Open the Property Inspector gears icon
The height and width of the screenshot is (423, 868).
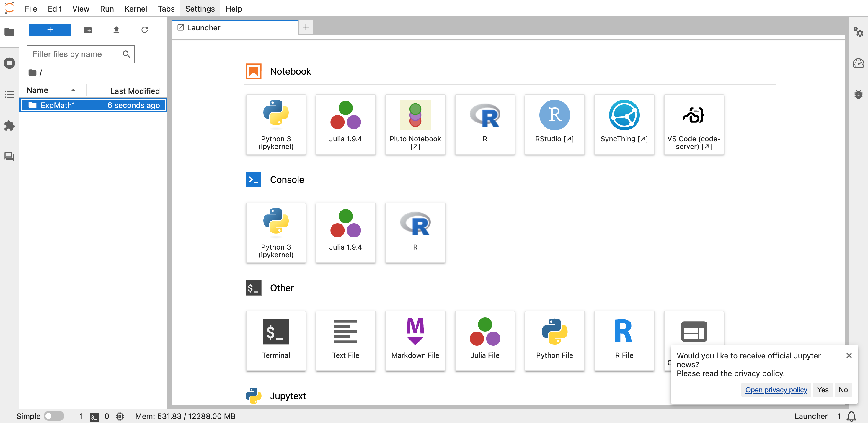click(x=858, y=32)
